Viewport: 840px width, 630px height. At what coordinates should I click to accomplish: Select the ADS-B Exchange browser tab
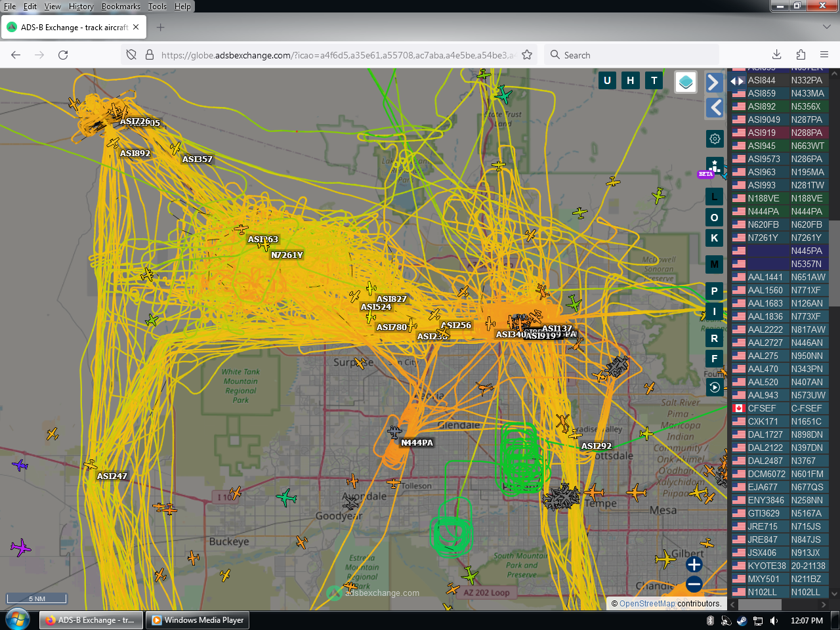[74, 28]
